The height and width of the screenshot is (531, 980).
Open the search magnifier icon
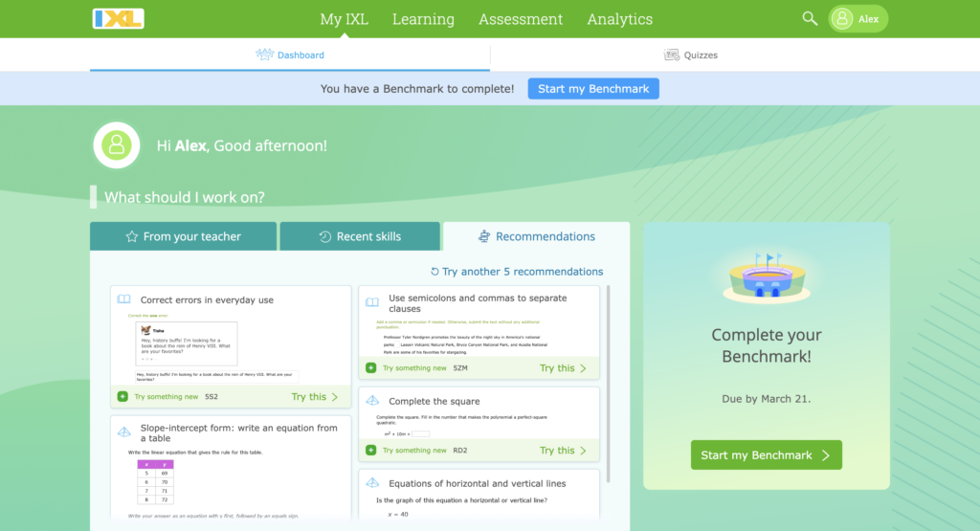810,19
